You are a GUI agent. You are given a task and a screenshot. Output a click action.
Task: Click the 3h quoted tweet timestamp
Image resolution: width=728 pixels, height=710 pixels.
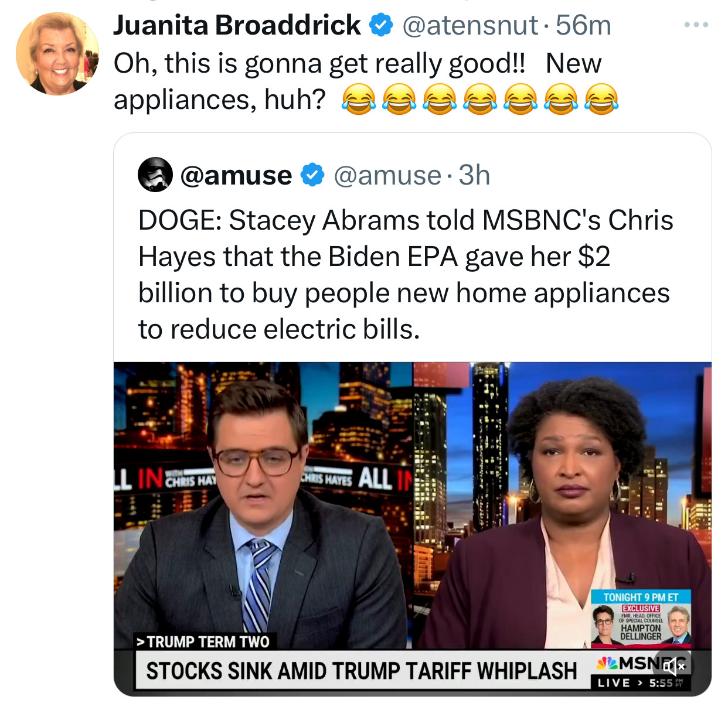[474, 175]
